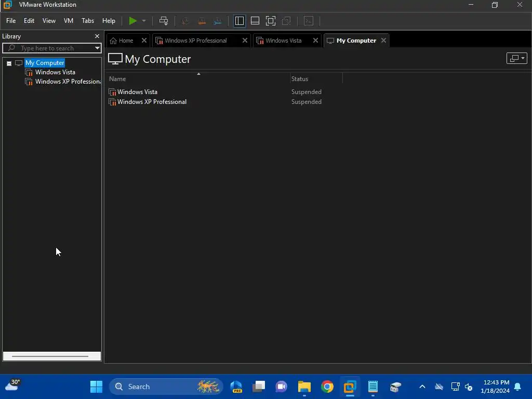532x399 pixels.
Task: Open the video chat app from taskbar
Action: [281, 387]
